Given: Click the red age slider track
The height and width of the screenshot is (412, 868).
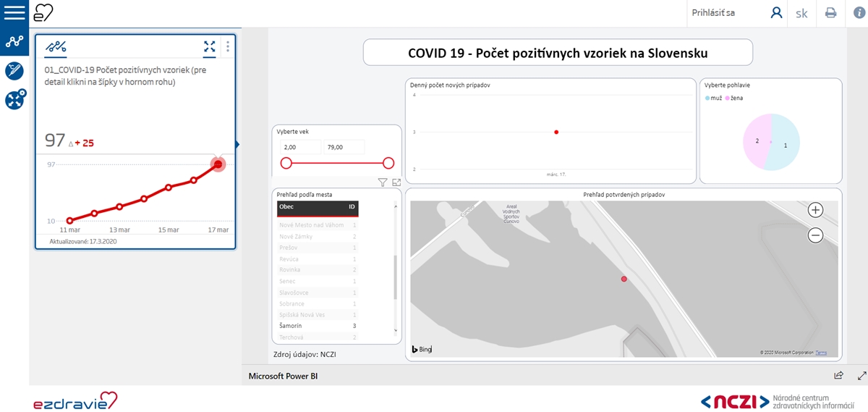Looking at the screenshot, I should 337,163.
